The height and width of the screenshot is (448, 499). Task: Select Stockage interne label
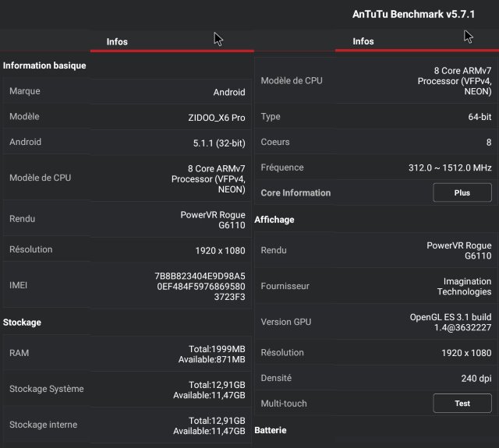[44, 425]
